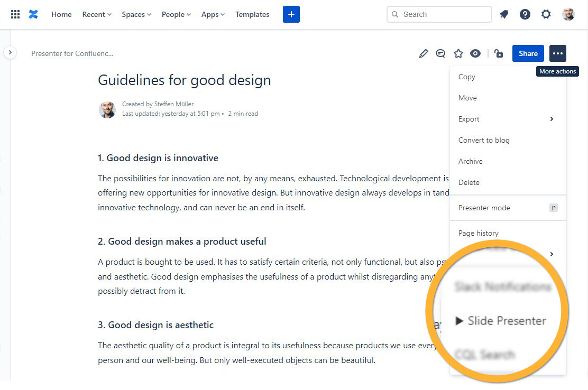Open the settings gear icon
The height and width of the screenshot is (390, 588).
(546, 14)
